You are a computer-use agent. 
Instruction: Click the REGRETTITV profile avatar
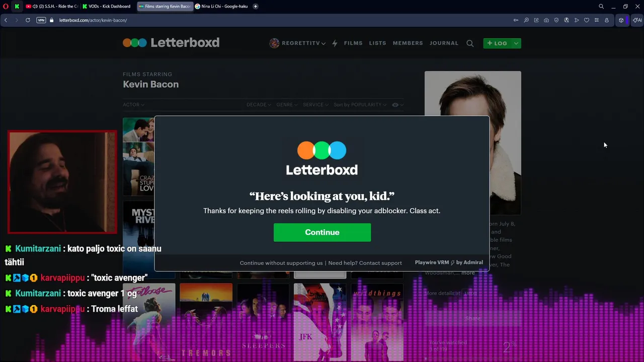click(274, 43)
